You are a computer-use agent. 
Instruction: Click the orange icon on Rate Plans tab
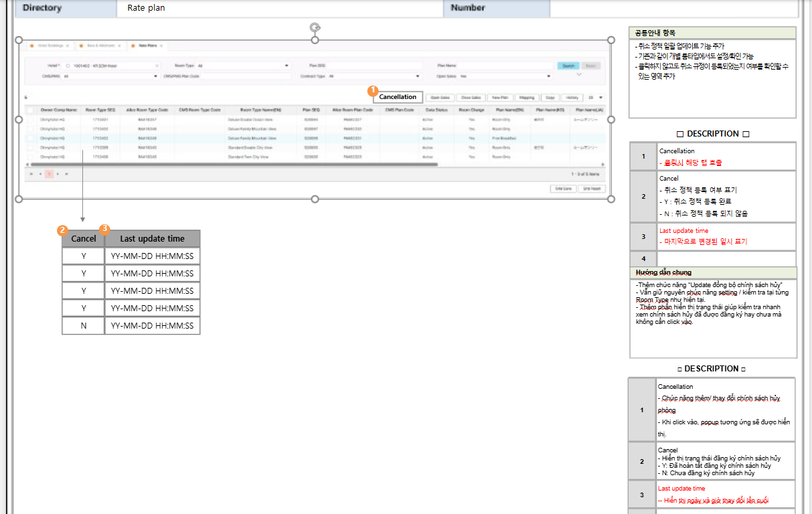(133, 46)
